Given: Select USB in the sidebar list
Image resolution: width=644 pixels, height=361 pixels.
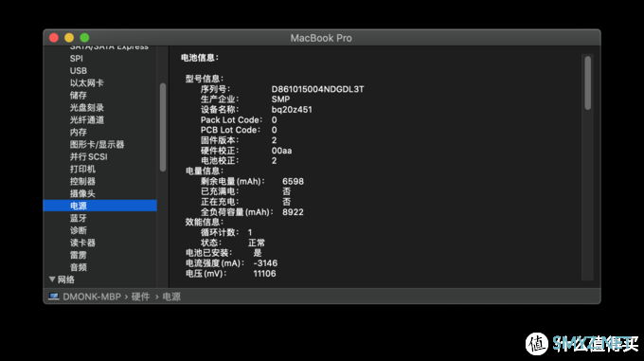Looking at the screenshot, I should click(x=78, y=71).
